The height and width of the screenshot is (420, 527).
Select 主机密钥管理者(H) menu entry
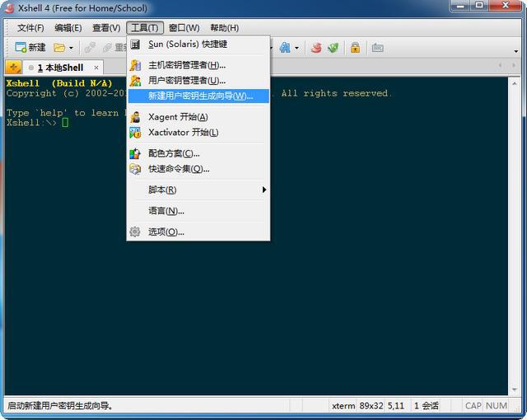click(186, 65)
